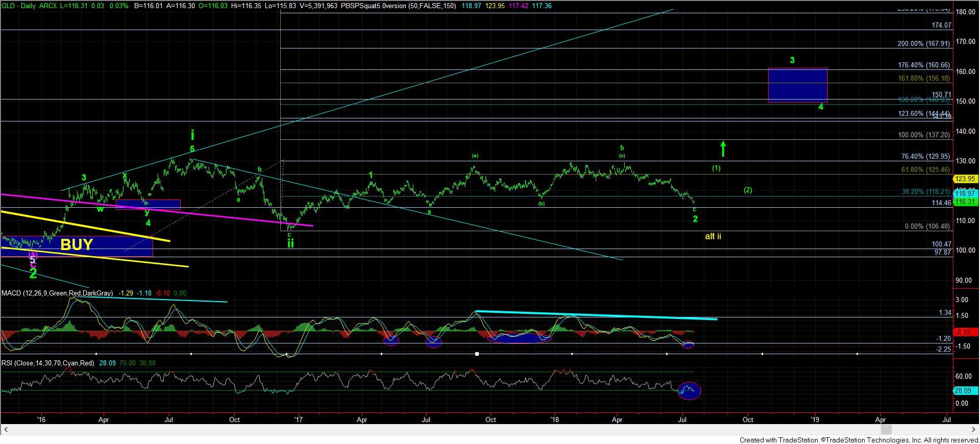Click the 76.40% (129.95) Fibonacci label
The height and width of the screenshot is (444, 980).
pyautogui.click(x=925, y=157)
